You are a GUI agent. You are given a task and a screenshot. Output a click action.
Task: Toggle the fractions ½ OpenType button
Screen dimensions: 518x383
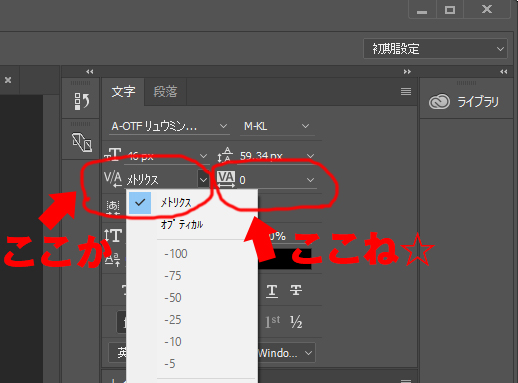point(296,322)
